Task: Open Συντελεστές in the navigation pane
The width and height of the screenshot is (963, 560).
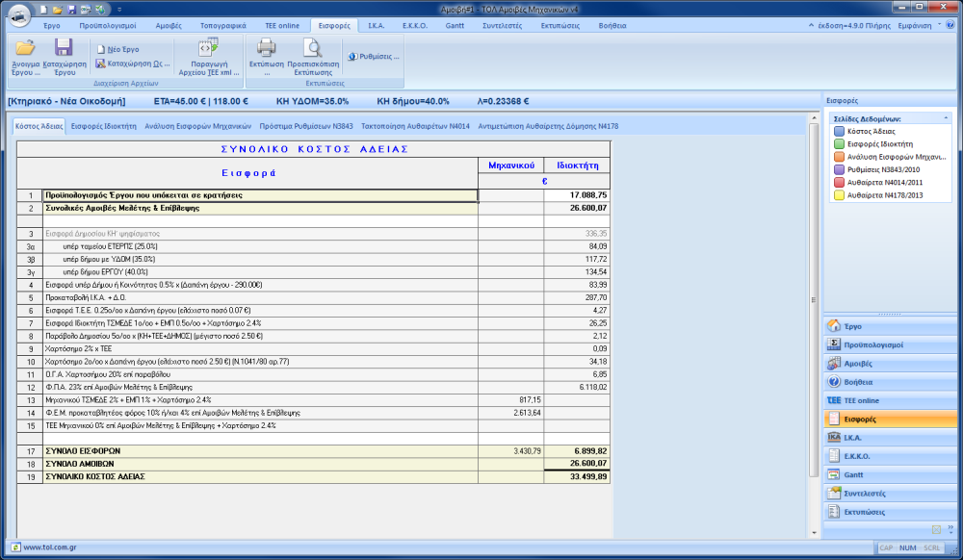Action: point(890,494)
